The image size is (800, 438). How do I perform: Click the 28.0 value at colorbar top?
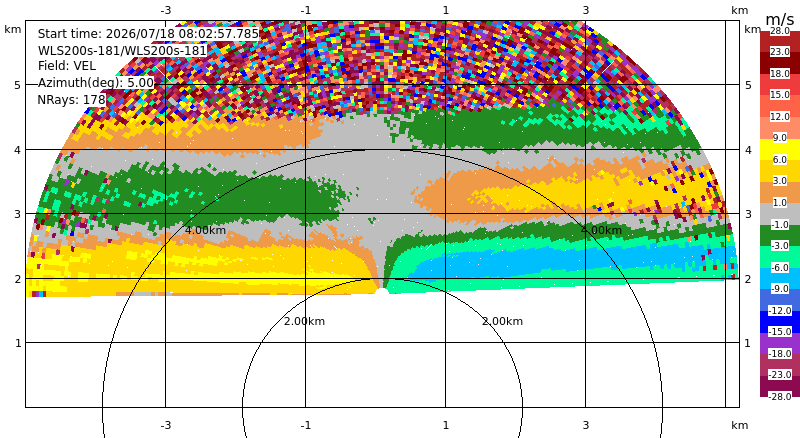(x=780, y=31)
